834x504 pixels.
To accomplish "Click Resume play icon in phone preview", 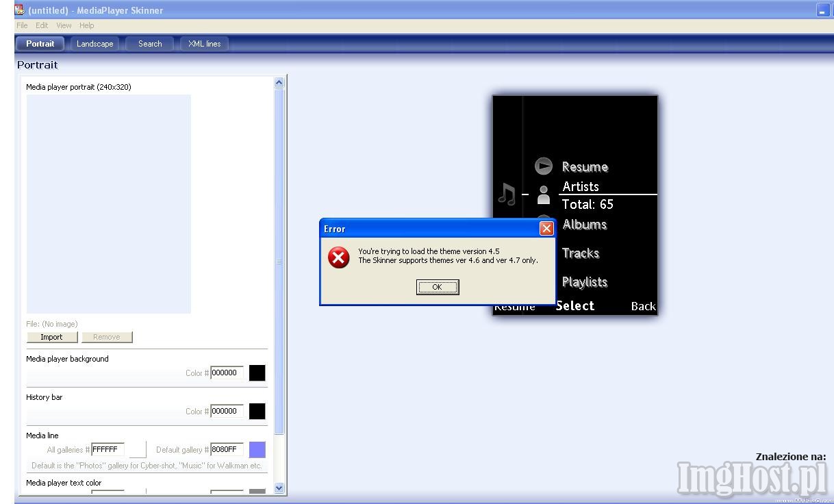I will 544,166.
